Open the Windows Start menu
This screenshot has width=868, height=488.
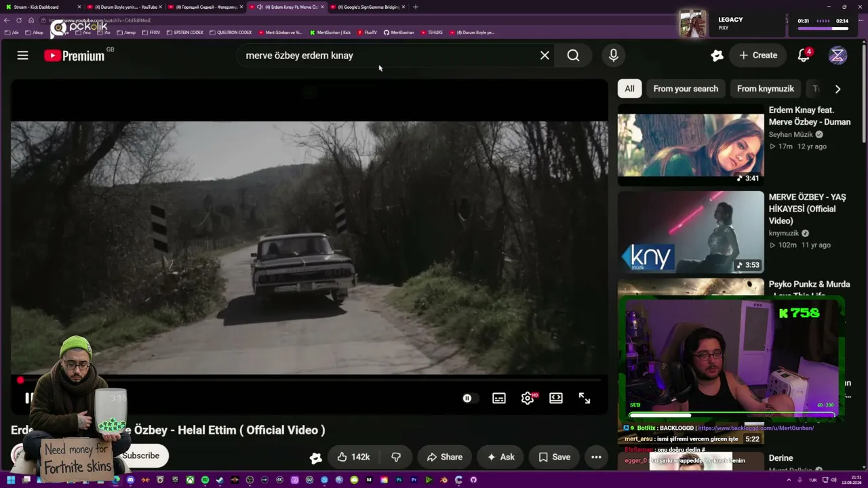[x=11, y=480]
